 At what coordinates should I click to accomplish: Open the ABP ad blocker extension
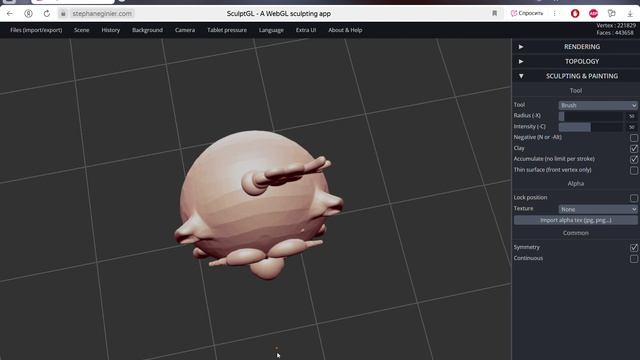click(x=593, y=13)
